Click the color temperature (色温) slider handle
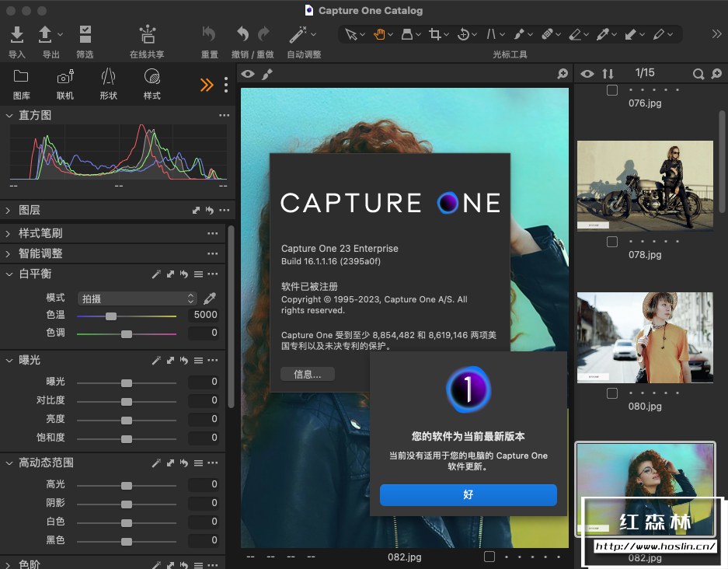728x569 pixels. pos(111,316)
